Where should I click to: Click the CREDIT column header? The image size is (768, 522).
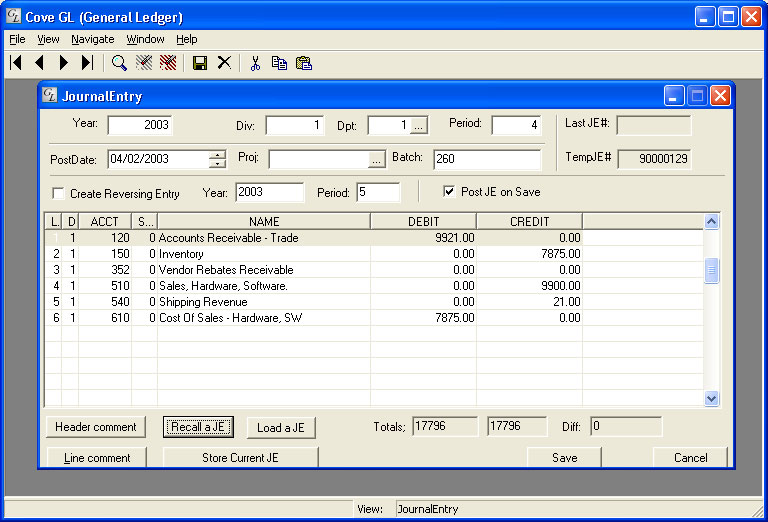[x=529, y=221]
